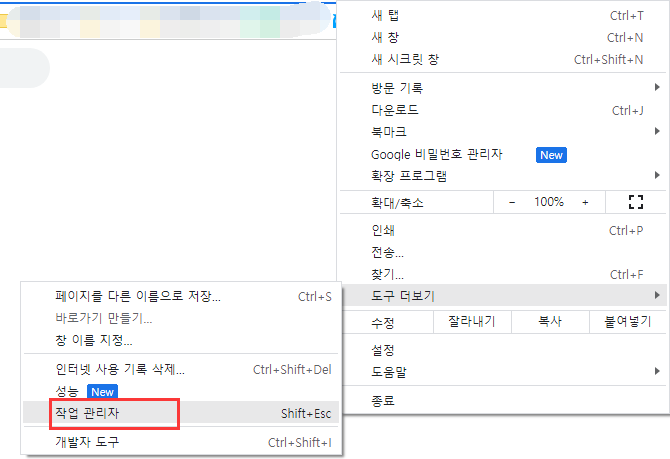The height and width of the screenshot is (459, 670).
Task: Open the 도움말 submenu
Action: click(x=656, y=372)
